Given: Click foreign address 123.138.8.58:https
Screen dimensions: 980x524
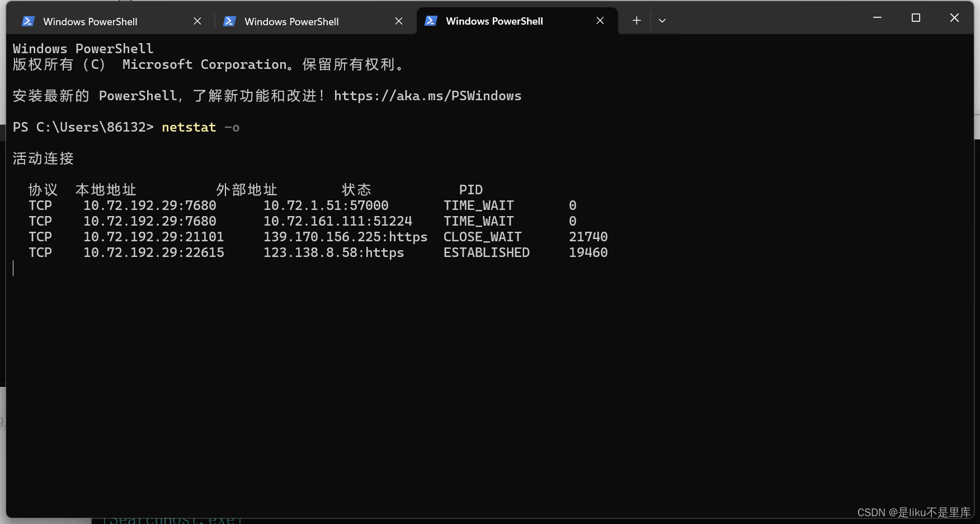Looking at the screenshot, I should (x=334, y=252).
